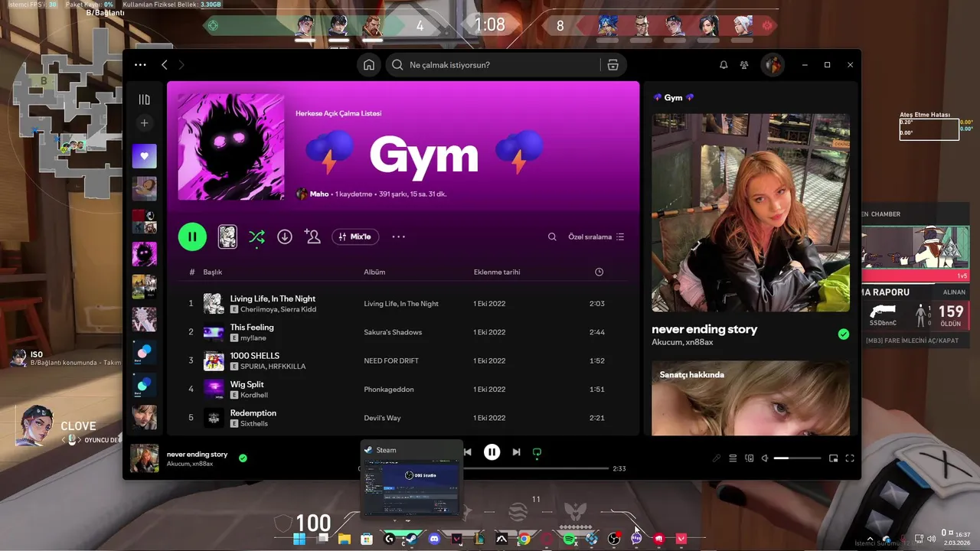Open connect to a device icon

[750, 458]
